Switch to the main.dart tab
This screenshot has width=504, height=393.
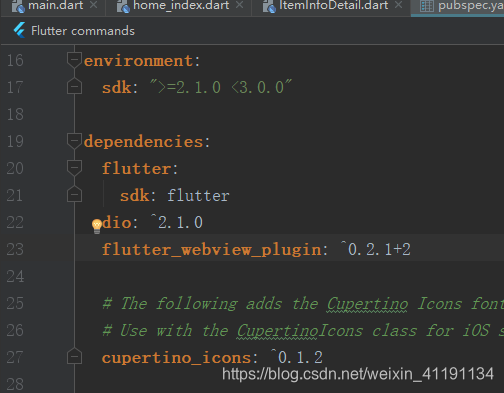click(x=55, y=6)
